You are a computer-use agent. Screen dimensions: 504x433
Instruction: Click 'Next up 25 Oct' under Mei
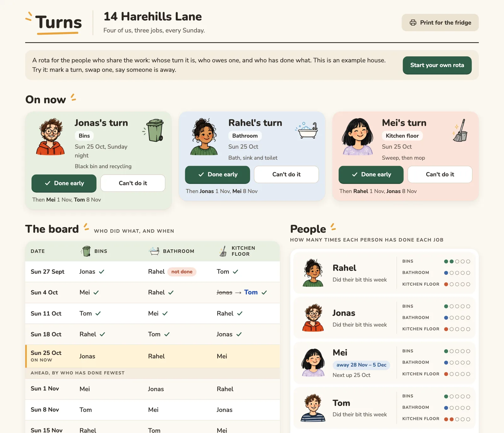(x=352, y=375)
